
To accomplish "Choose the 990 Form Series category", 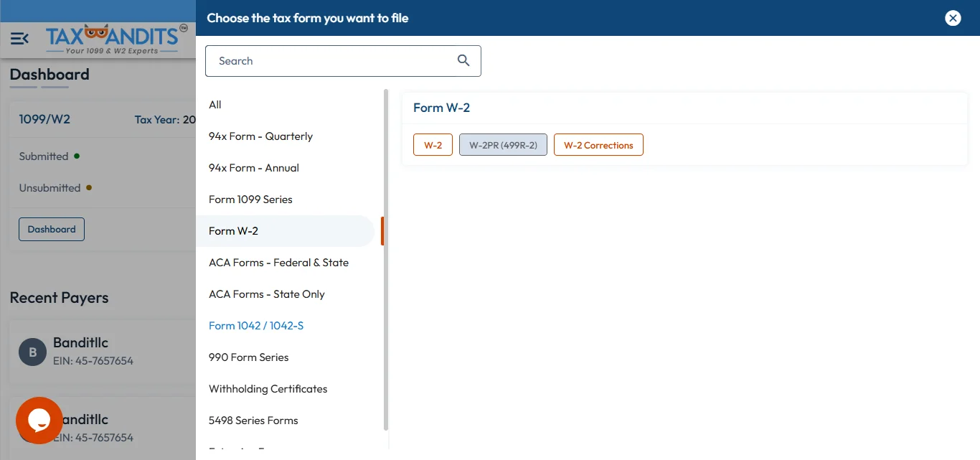I will [x=248, y=357].
